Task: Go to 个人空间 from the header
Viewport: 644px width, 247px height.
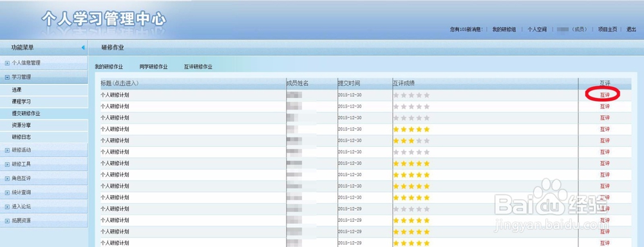Action: (537, 30)
